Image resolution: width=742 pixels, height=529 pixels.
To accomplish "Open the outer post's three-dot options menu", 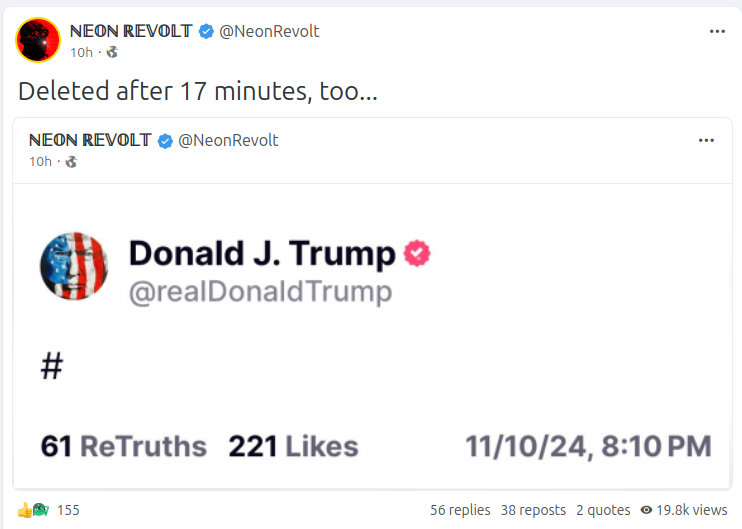I will point(717,31).
